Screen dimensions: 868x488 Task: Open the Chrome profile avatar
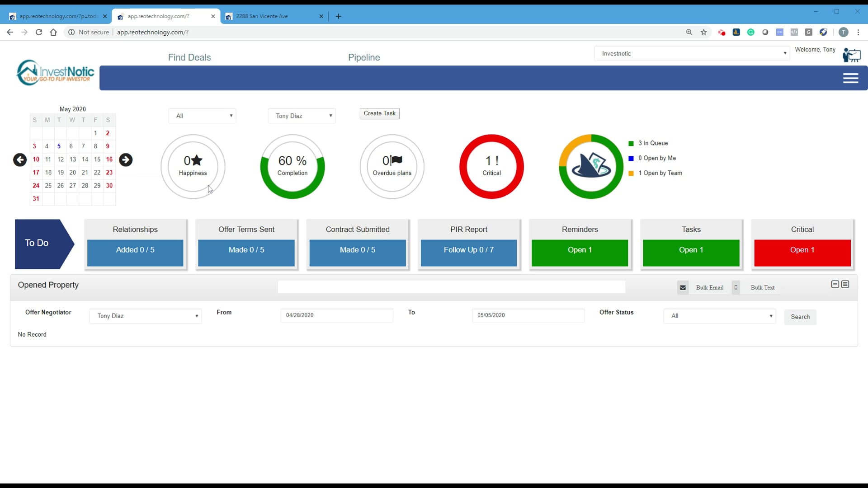point(844,32)
